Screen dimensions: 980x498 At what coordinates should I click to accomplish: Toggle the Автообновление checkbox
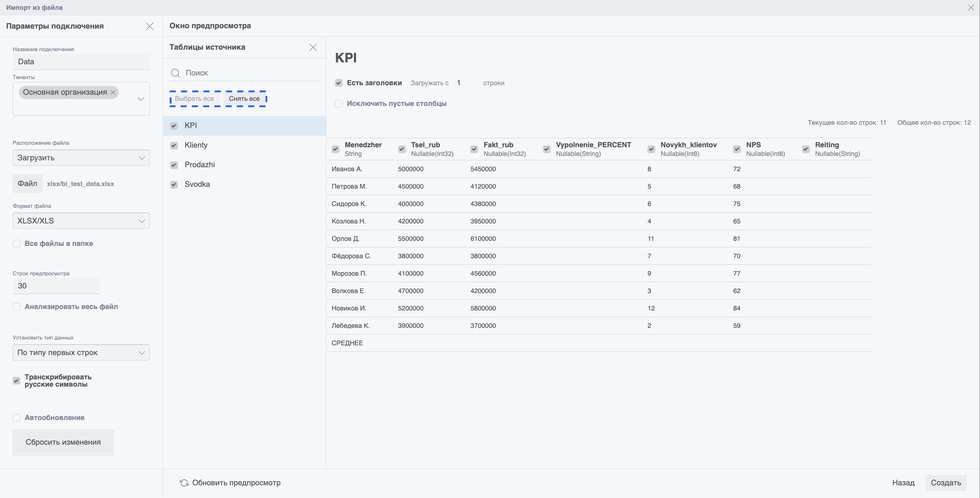click(16, 417)
